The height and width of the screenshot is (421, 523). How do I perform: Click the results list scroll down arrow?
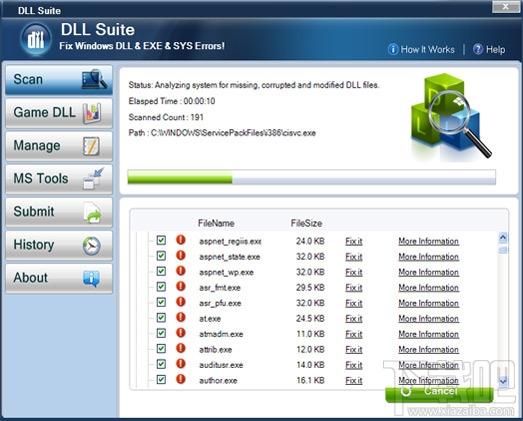point(503,380)
